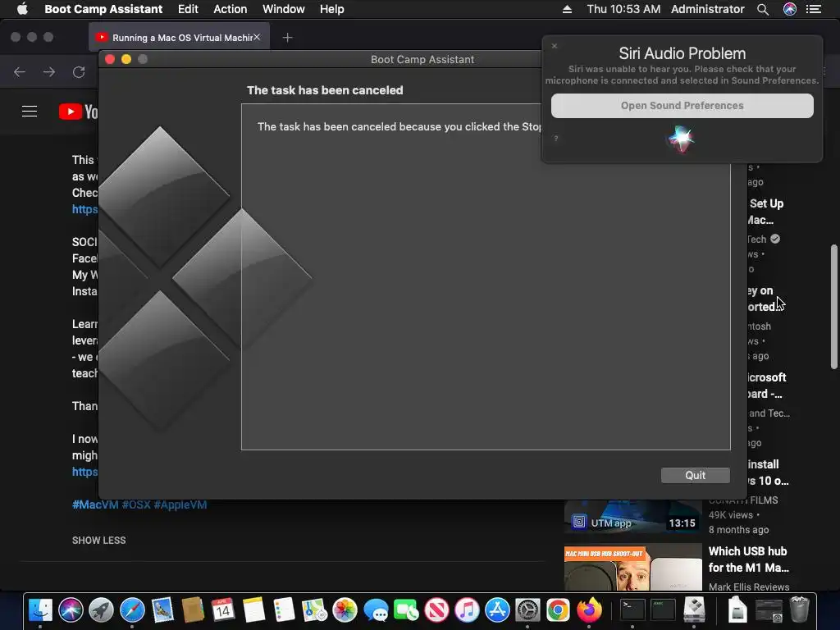Open Contacts book icon in dock
840x630 pixels.
tap(193, 609)
